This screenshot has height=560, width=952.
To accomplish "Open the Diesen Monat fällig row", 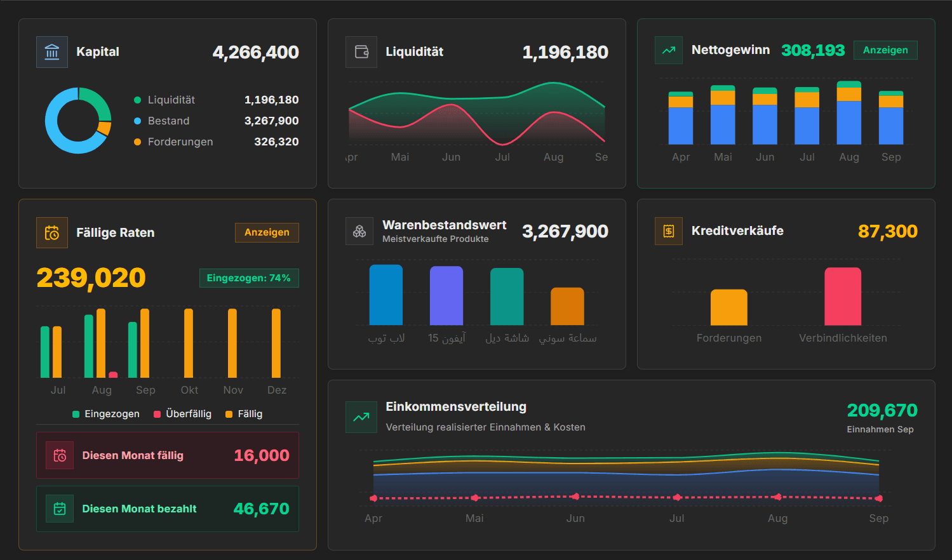I will [168, 455].
